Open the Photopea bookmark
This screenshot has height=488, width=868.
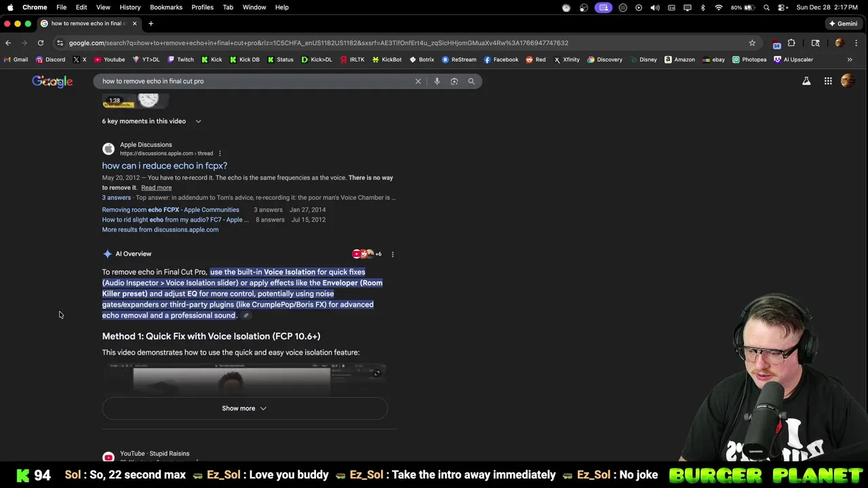(x=749, y=60)
